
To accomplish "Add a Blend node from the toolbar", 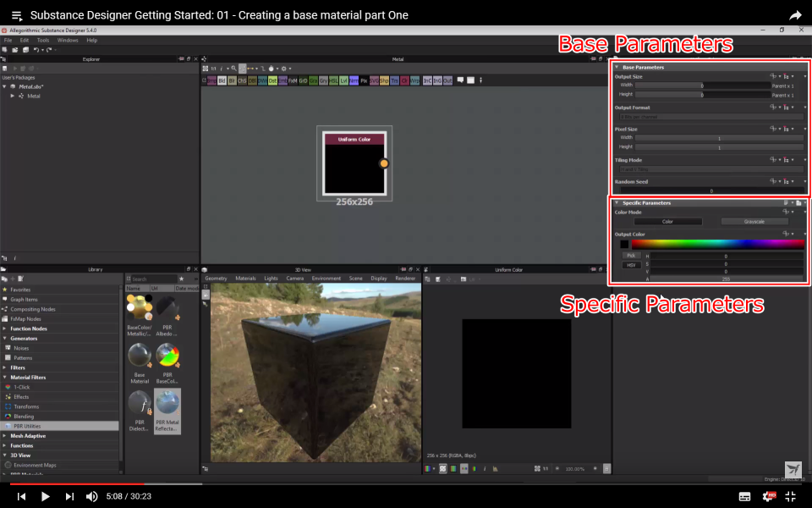I will 222,81.
